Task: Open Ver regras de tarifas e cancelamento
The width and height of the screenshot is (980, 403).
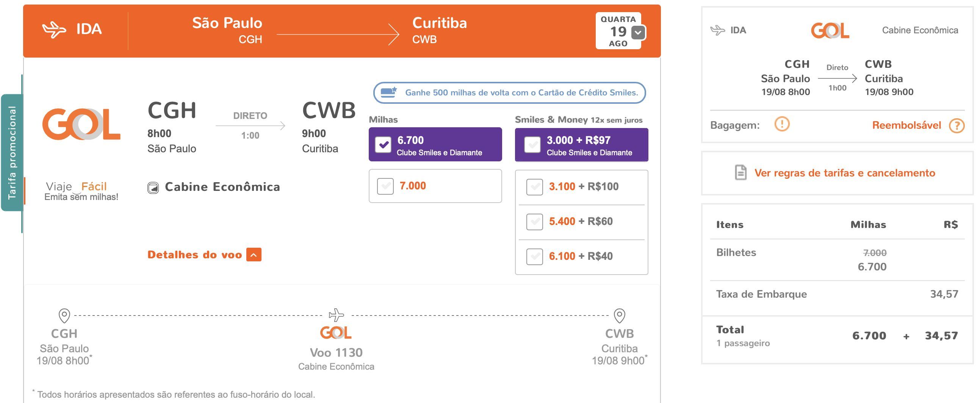Action: pos(845,173)
